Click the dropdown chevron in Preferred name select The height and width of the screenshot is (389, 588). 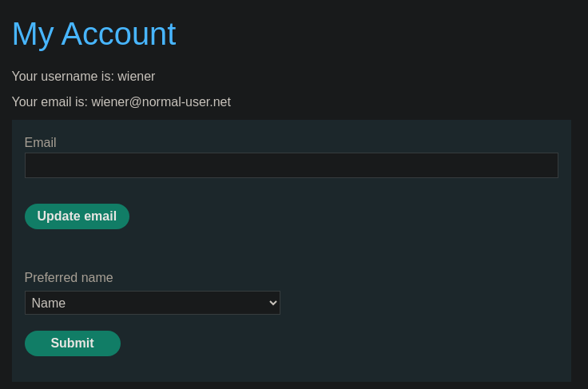(x=273, y=303)
